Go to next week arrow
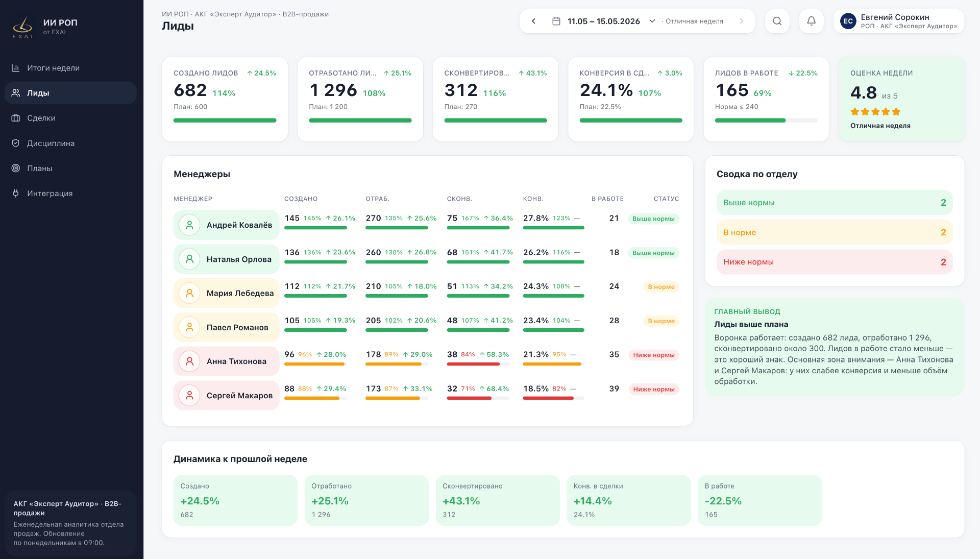 [741, 21]
